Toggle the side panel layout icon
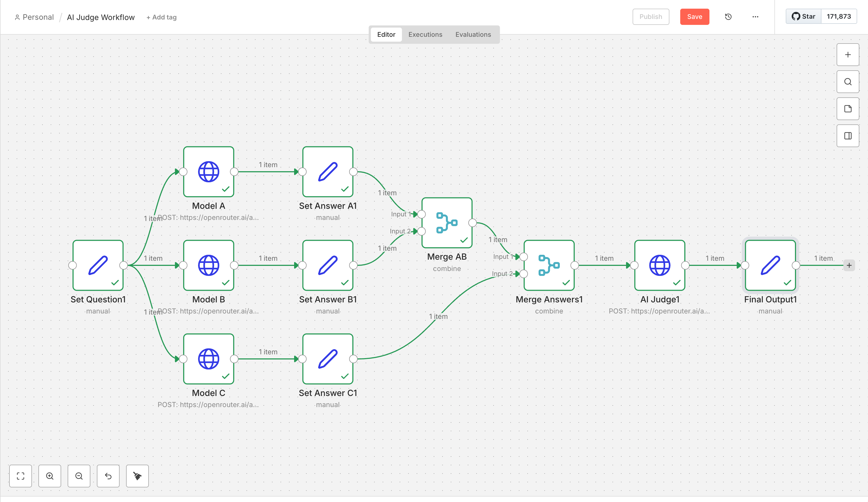Image resolution: width=868 pixels, height=502 pixels. coord(848,136)
